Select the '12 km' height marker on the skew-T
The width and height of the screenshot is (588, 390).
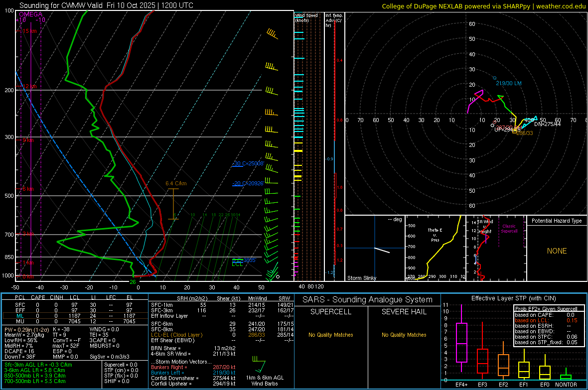click(29, 86)
